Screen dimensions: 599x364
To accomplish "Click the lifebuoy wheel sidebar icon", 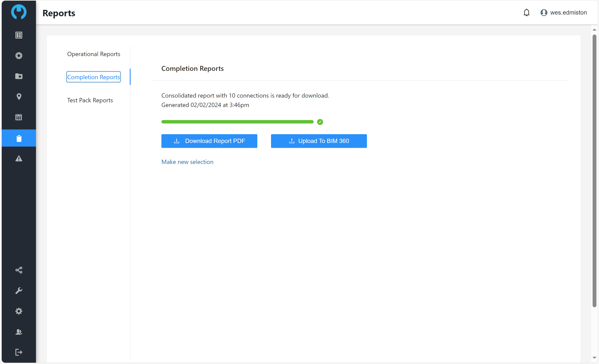I will [19, 56].
